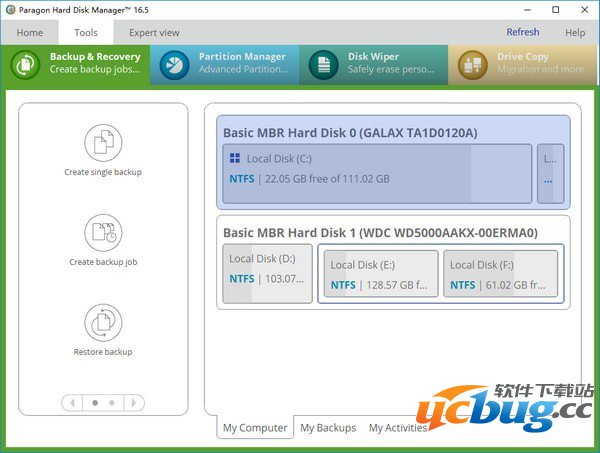Open the Drive Copy migration icon
This screenshot has height=453, width=600.
[x=472, y=64]
